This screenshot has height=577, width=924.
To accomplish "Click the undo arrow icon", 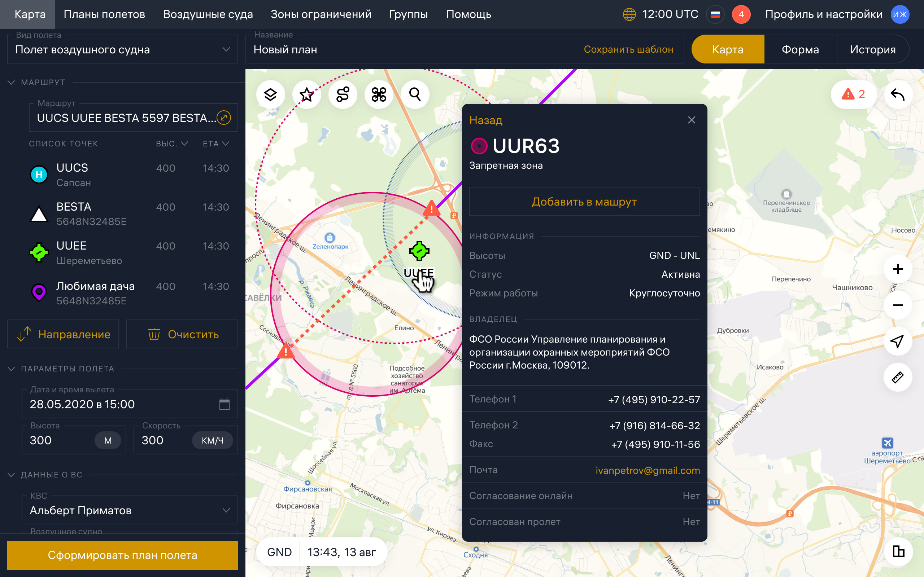I will coord(898,94).
